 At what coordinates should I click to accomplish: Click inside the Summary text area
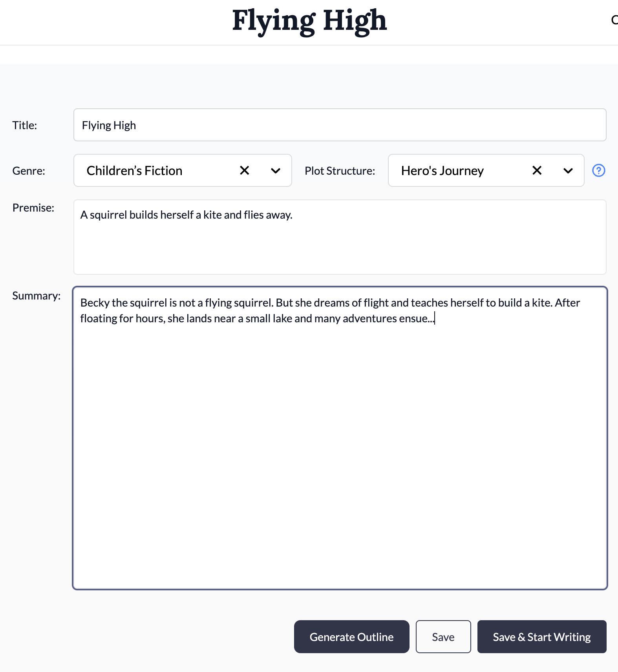340,438
